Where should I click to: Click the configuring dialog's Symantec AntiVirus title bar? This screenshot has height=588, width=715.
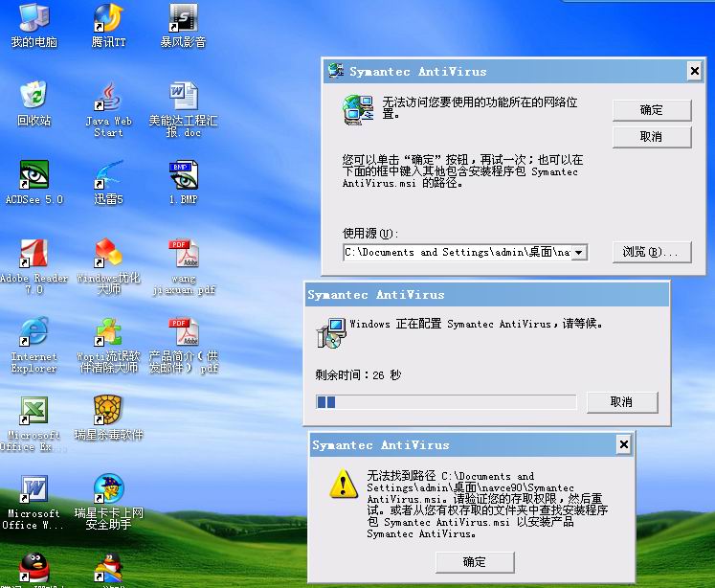click(x=487, y=295)
